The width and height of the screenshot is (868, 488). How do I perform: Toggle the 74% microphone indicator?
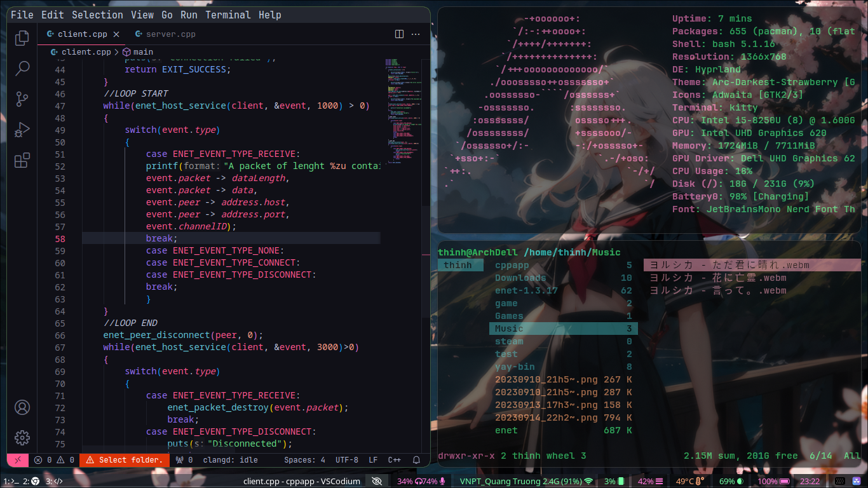pyautogui.click(x=433, y=481)
